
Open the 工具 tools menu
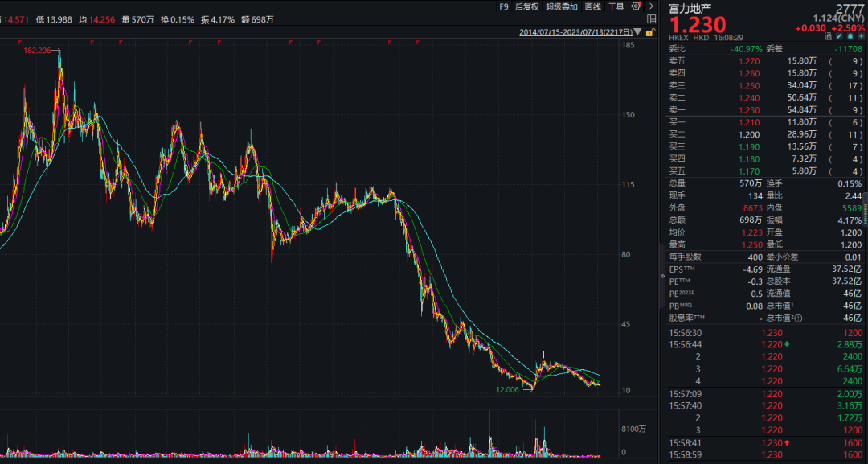click(616, 6)
